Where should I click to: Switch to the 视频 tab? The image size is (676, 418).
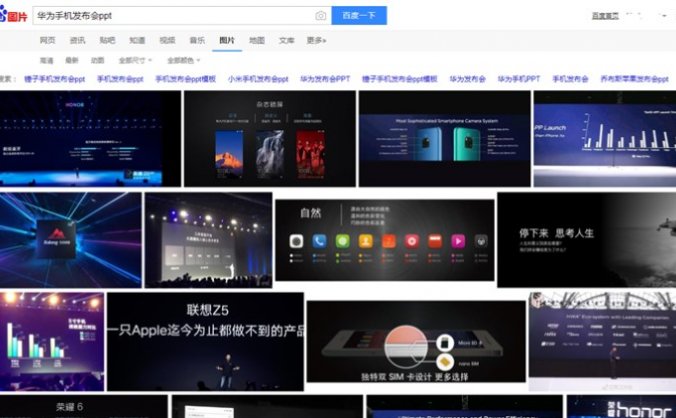[167, 40]
